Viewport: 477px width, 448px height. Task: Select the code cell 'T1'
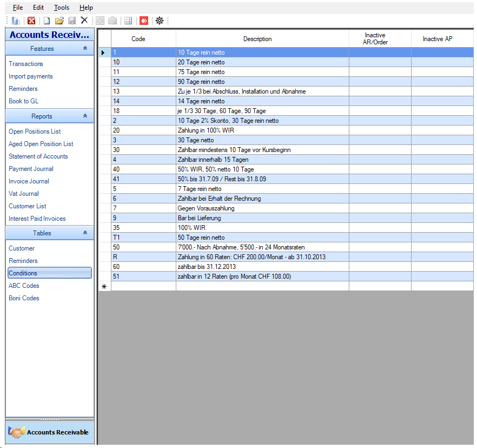pyautogui.click(x=144, y=238)
